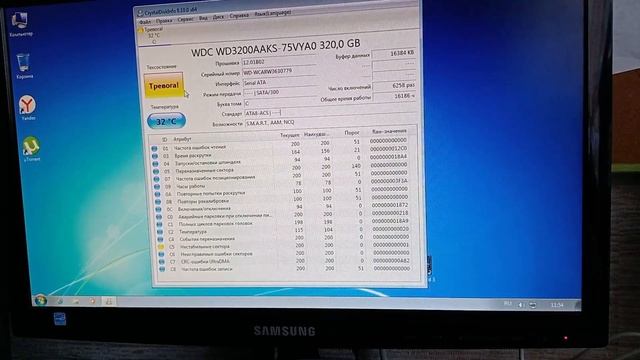Screen dimensions: 640x360
Task: Launch the Yandex browser shortcut
Action: click(x=27, y=107)
